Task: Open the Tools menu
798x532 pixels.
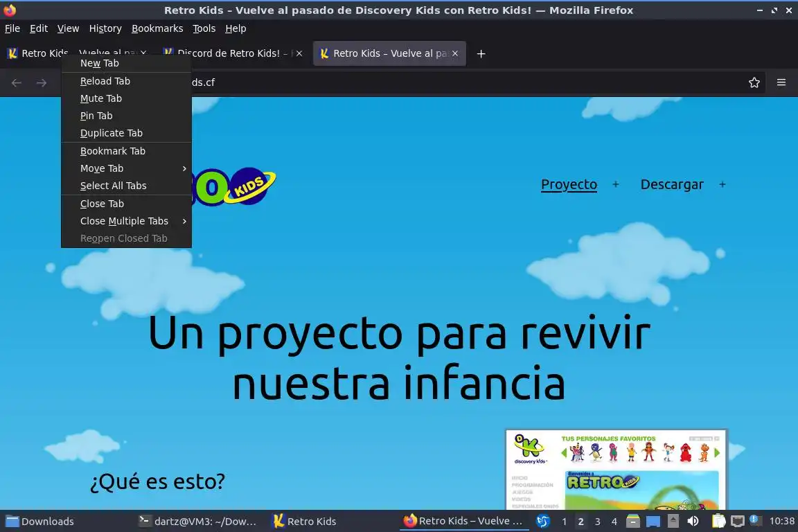Action: coord(204,28)
